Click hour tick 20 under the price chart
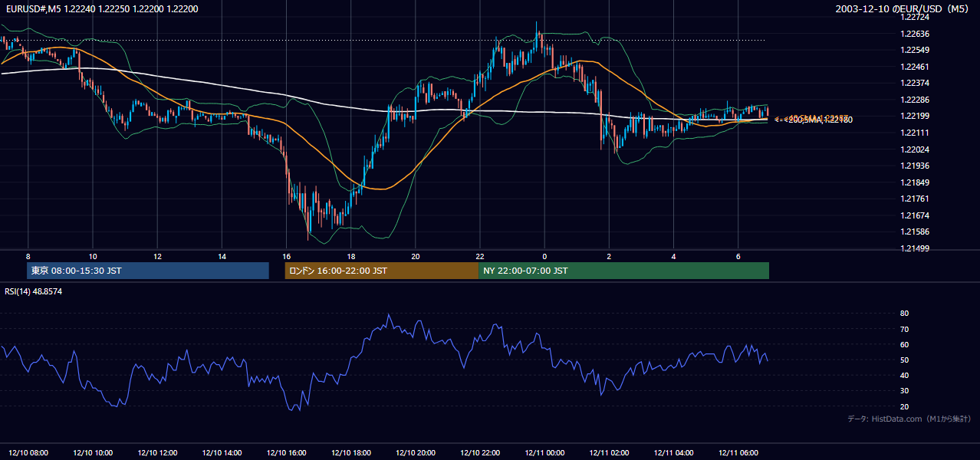Viewport: 980px width, 460px height. coord(416,256)
